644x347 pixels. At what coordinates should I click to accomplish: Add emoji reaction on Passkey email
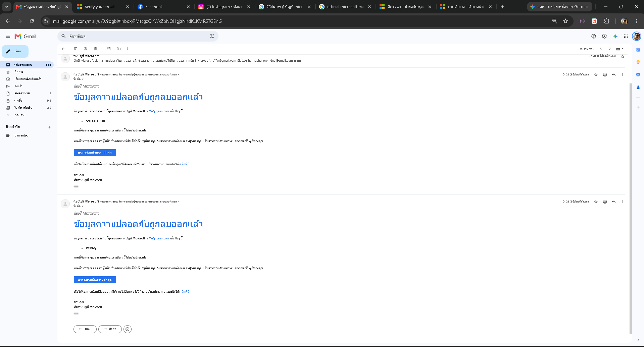pos(605,202)
